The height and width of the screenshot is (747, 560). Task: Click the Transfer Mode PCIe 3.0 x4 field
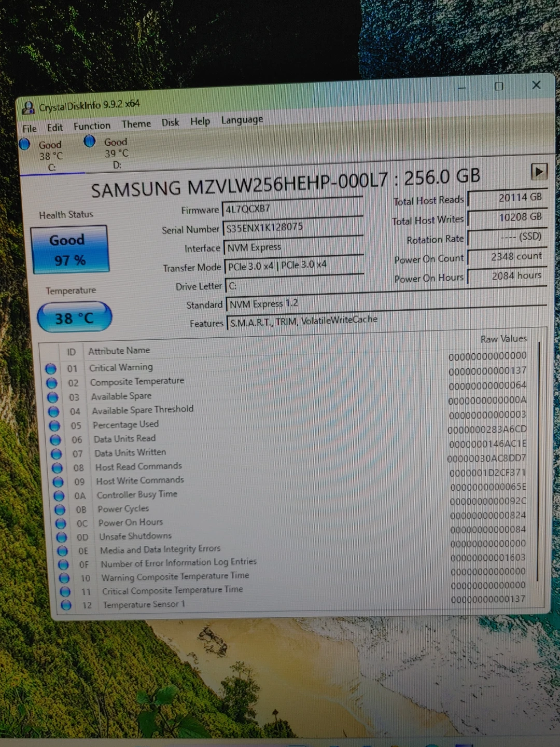click(294, 265)
